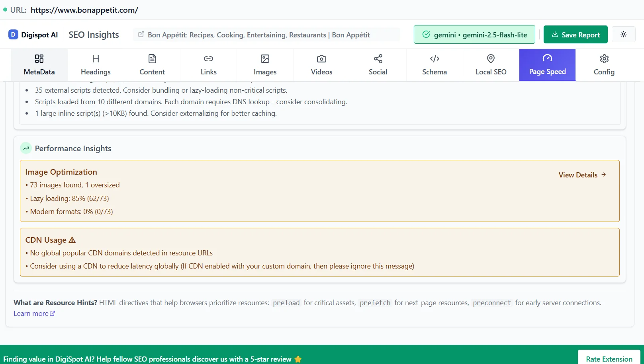This screenshot has height=364, width=644.
Task: Click the CDN Usage heading
Action: pos(46,240)
